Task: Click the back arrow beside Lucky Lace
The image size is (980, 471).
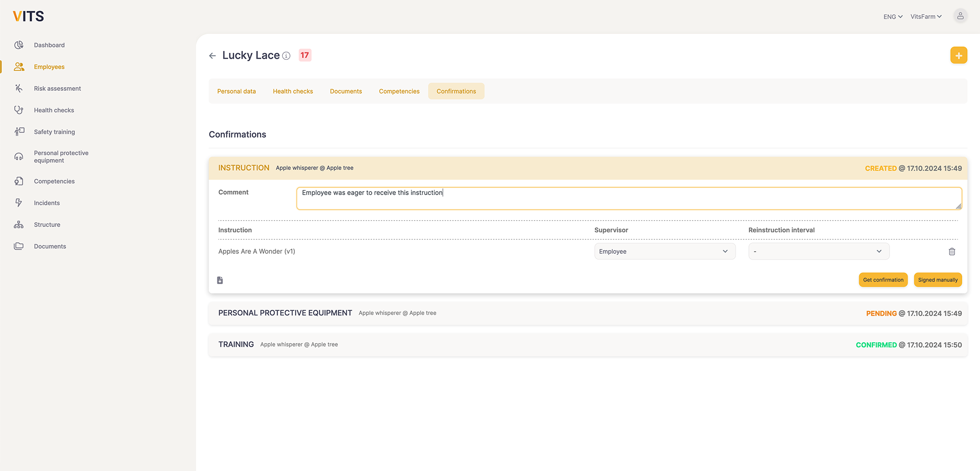Action: tap(212, 56)
